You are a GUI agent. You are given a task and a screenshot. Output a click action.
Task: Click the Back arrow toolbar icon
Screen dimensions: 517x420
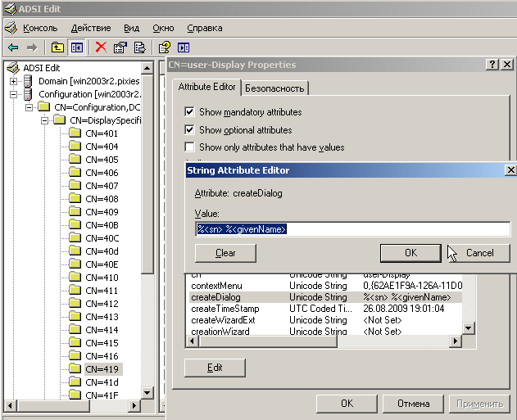pyautogui.click(x=13, y=47)
